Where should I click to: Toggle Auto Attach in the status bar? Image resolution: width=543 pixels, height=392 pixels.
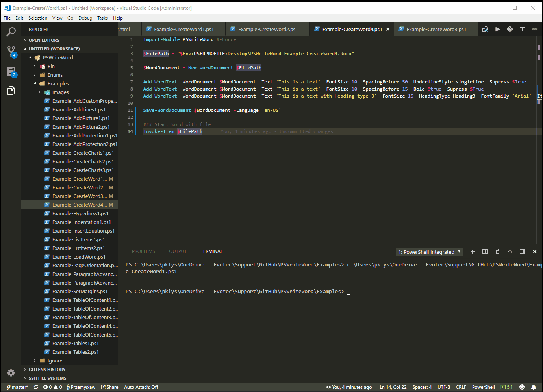coord(141,387)
